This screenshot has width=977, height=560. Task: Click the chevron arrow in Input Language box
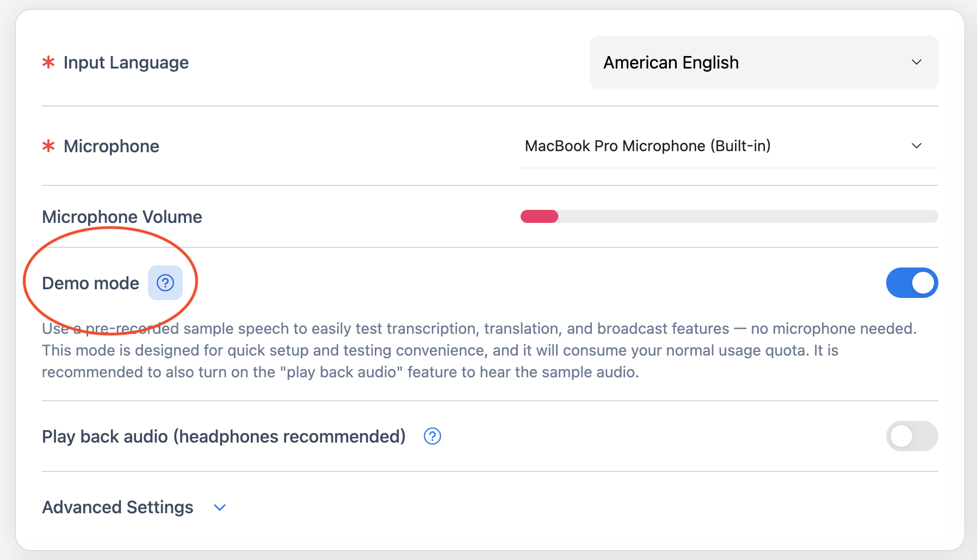tap(917, 63)
